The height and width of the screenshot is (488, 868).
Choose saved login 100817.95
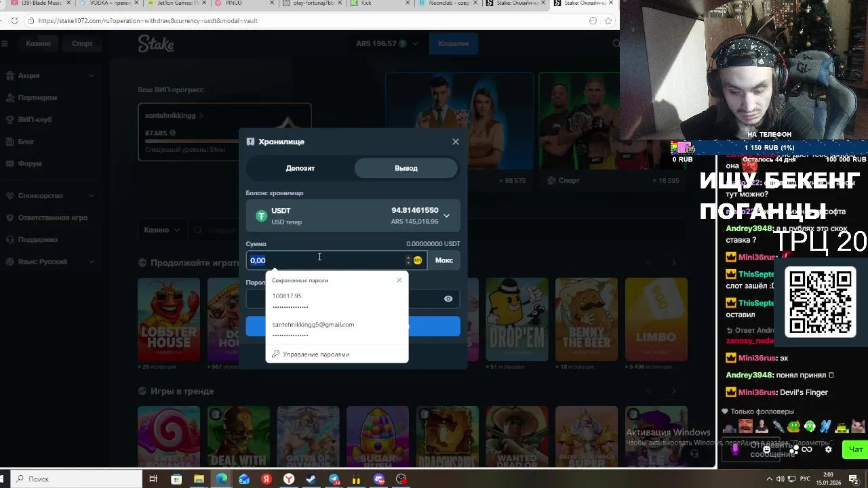336,301
